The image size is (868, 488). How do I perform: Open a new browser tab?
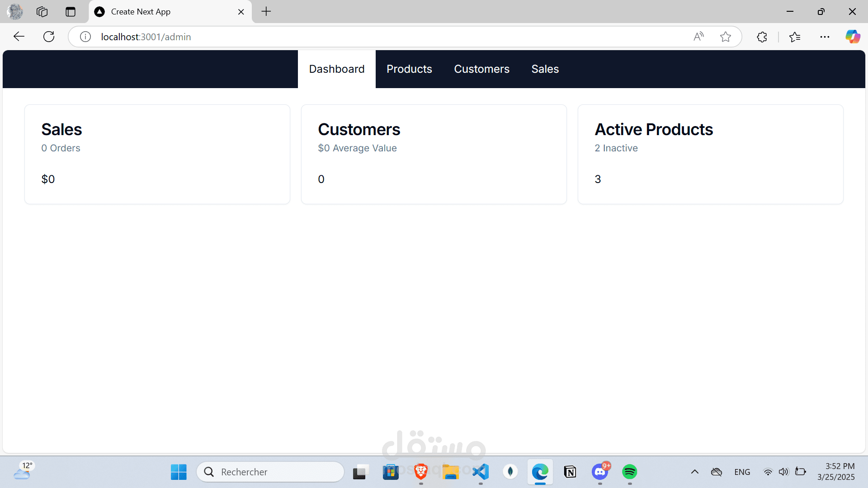coord(266,12)
